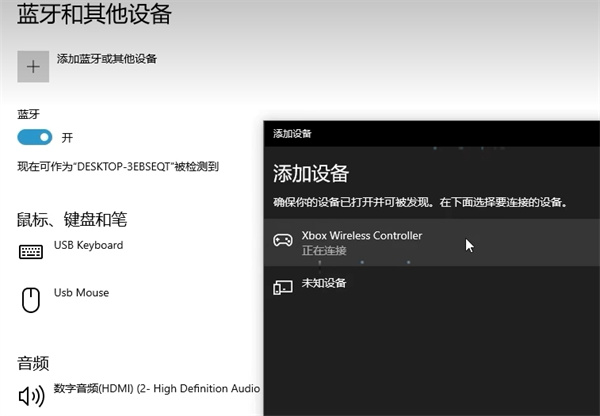Select the USB Keyboard device name

(x=88, y=245)
